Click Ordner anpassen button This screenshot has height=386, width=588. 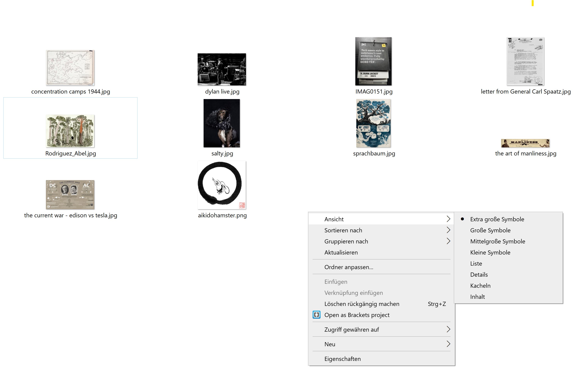[349, 267]
